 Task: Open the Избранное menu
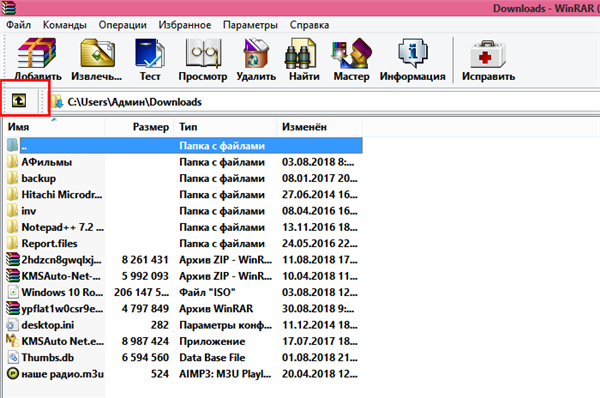pyautogui.click(x=185, y=25)
